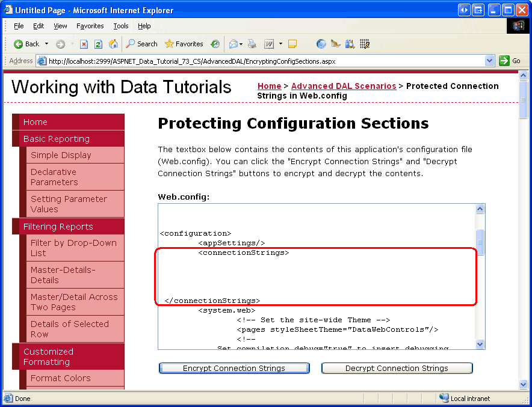The width and height of the screenshot is (532, 407).
Task: Open the Search pane from toolbar
Action: [141, 44]
